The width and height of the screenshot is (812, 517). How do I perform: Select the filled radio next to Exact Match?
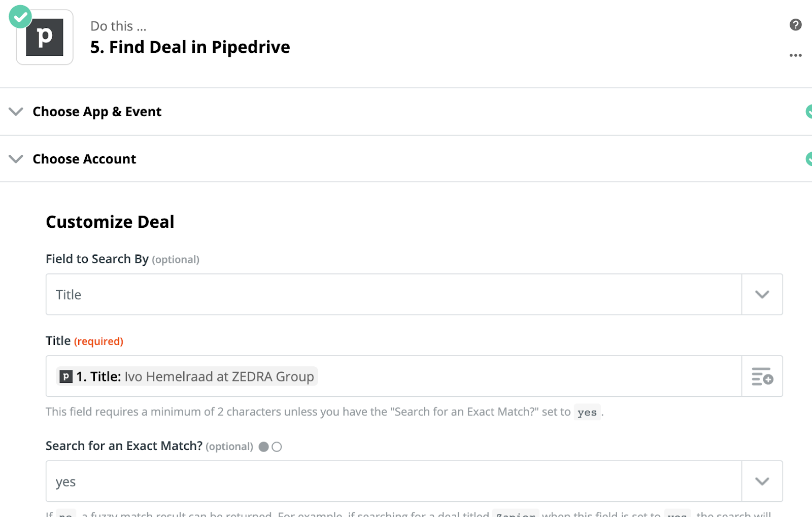pos(263,446)
